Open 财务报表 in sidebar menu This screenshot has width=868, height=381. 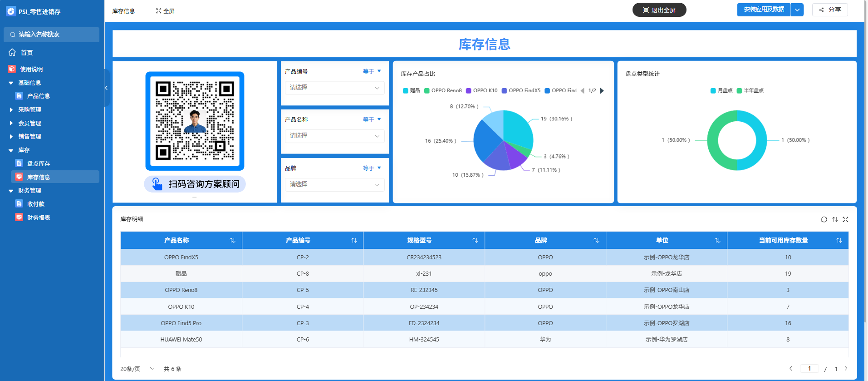tap(39, 218)
